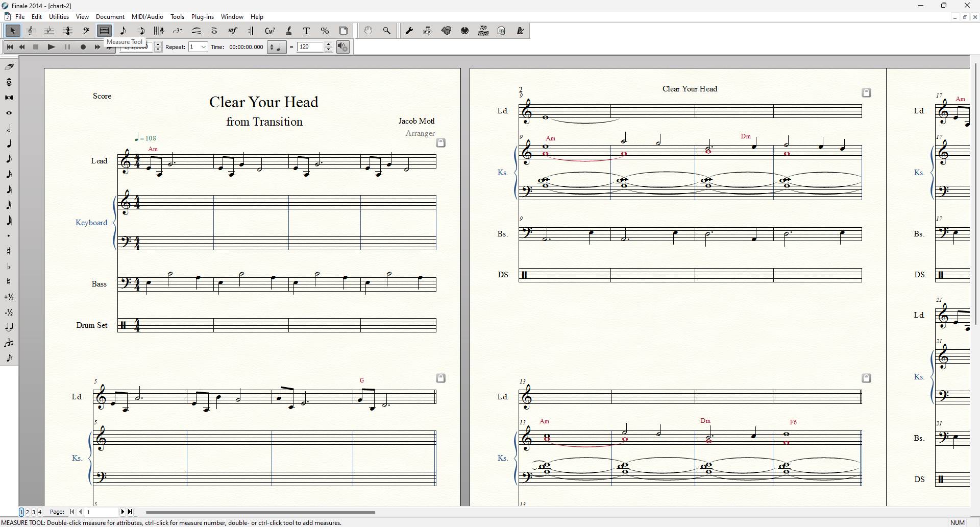Rewind to the beginning of the score
The width and height of the screenshot is (980, 527).
tap(10, 47)
